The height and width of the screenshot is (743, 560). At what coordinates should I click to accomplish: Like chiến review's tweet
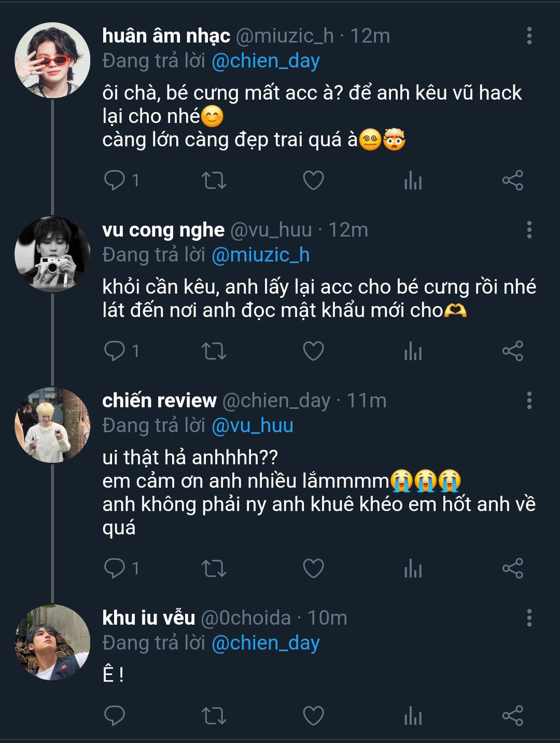coord(313,568)
